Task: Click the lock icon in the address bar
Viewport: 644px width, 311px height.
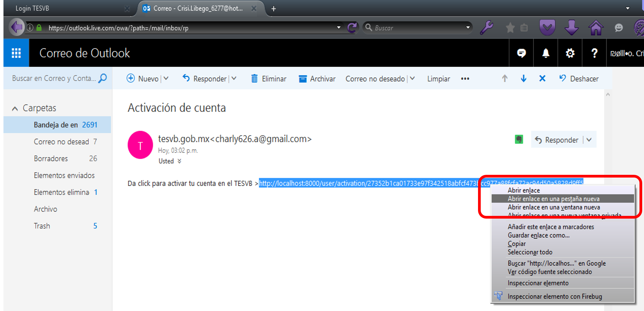Action: [x=39, y=28]
